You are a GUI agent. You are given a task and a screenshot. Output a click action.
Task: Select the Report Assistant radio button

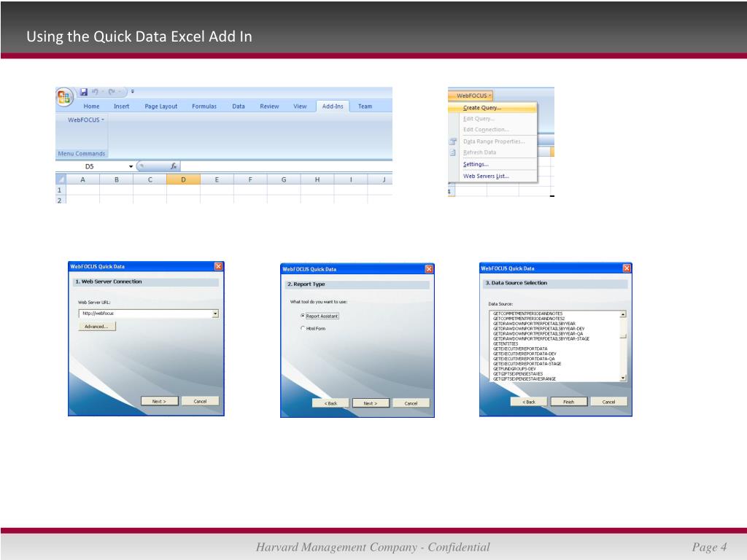[x=303, y=316]
